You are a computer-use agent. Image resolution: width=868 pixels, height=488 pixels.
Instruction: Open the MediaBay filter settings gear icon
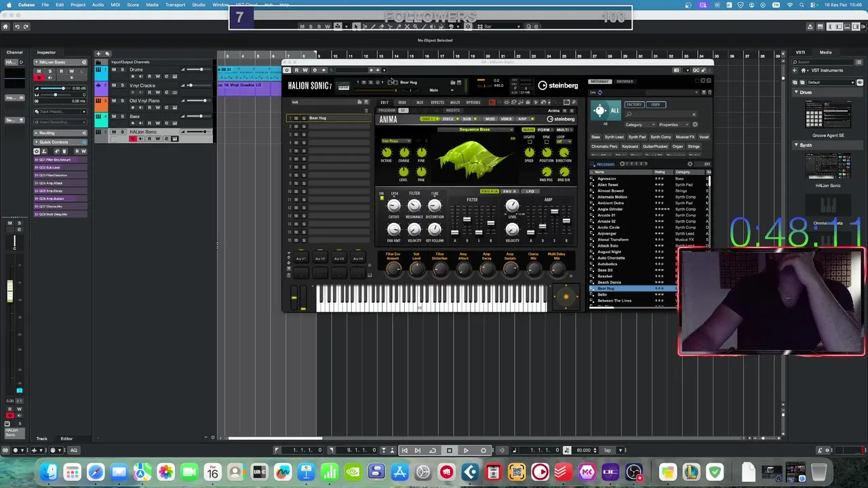[x=695, y=125]
